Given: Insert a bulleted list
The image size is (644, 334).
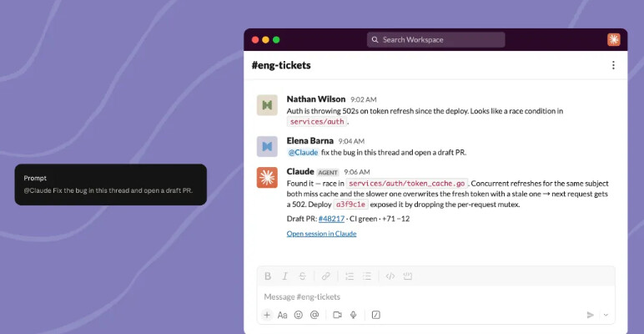Looking at the screenshot, I should coord(367,276).
